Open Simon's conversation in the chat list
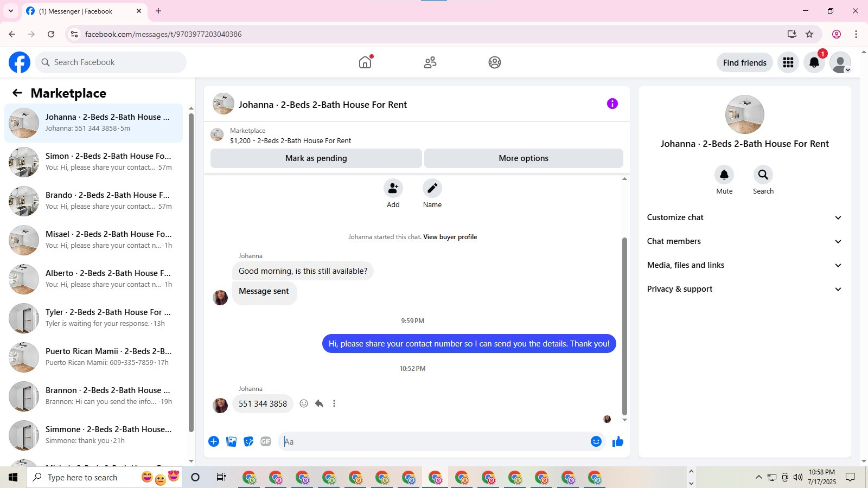868x488 pixels. 93,162
